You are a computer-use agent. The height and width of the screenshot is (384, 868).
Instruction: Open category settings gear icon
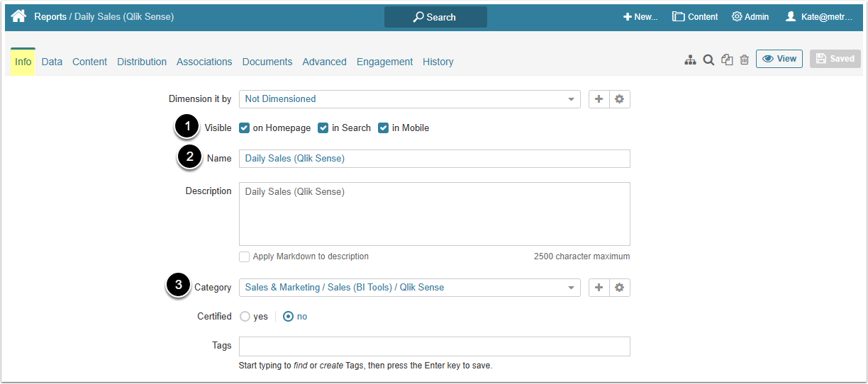click(619, 288)
